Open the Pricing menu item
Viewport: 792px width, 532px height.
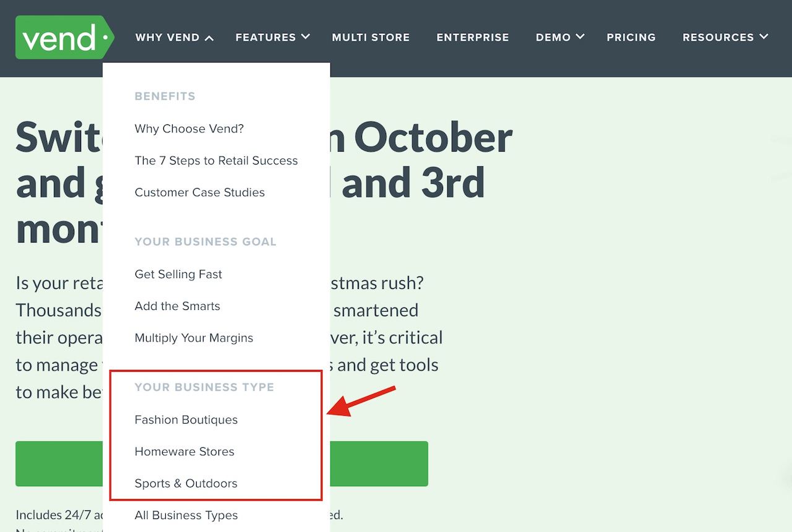tap(631, 38)
